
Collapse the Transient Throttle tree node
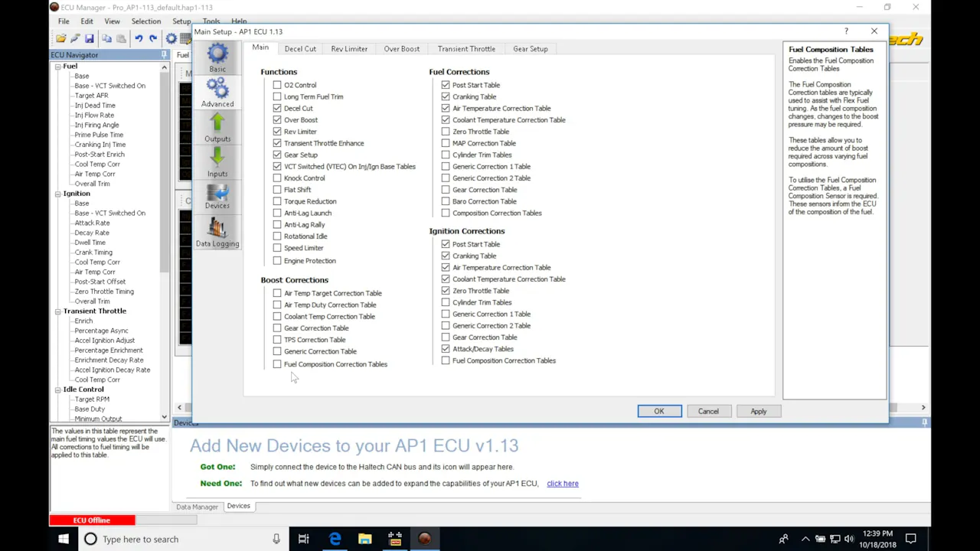(x=57, y=311)
